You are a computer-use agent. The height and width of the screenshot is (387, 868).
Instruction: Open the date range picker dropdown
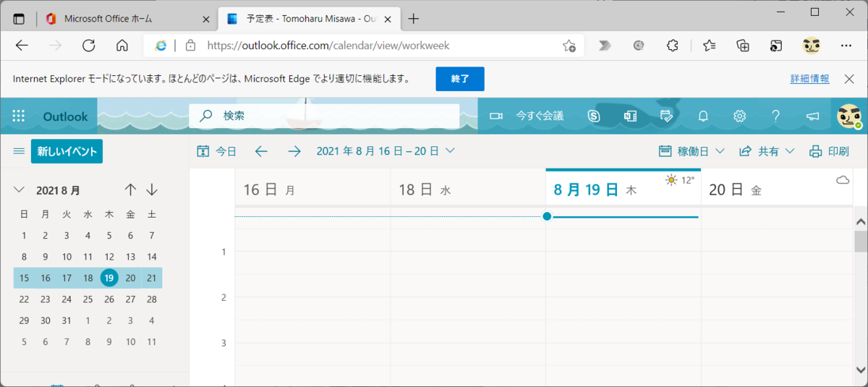coord(386,151)
